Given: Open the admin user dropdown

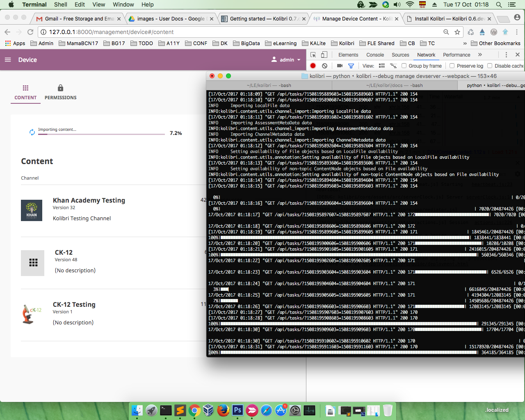Looking at the screenshot, I should click(286, 60).
